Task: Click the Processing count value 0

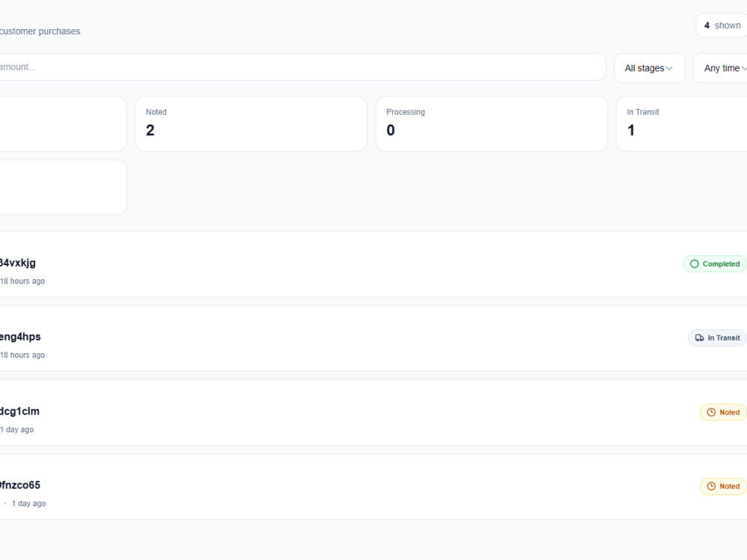Action: click(391, 130)
